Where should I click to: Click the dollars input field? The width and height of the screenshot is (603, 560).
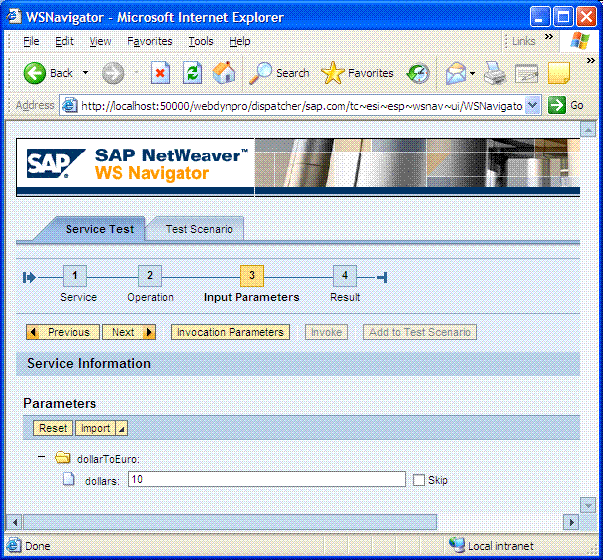(x=266, y=480)
